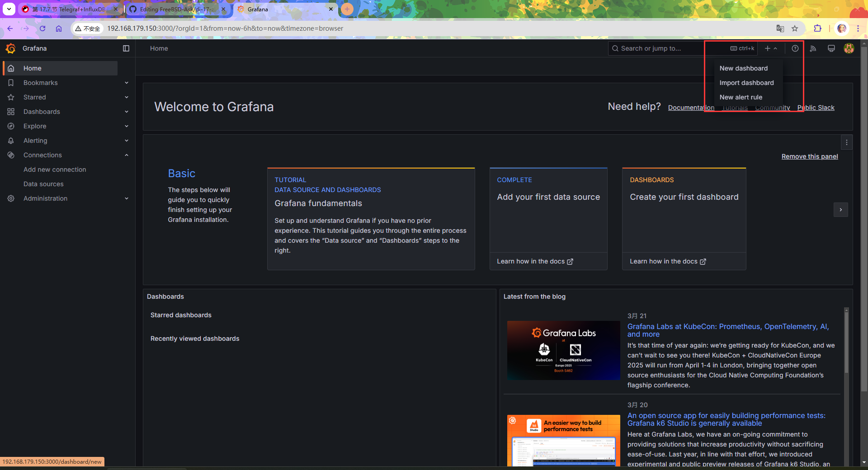The image size is (868, 470).
Task: Switch to the Telegraf+InfluxDB browser tab
Action: pyautogui.click(x=69, y=9)
